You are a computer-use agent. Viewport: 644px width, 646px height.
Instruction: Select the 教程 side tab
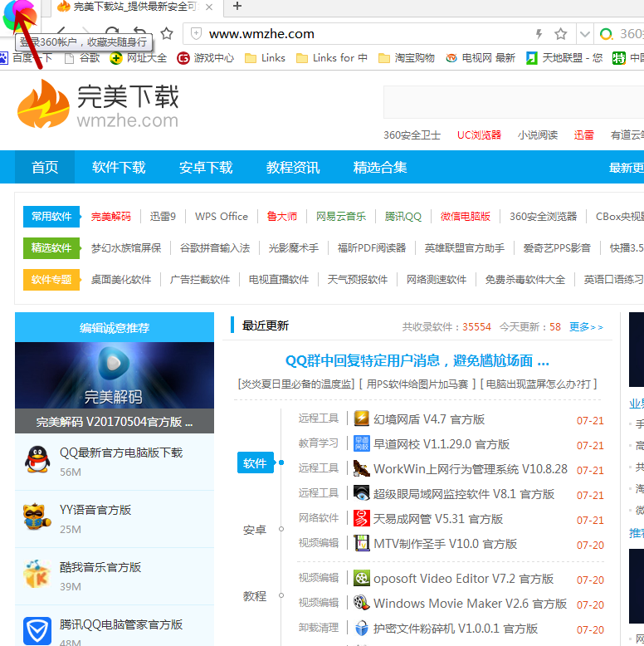coord(255,596)
